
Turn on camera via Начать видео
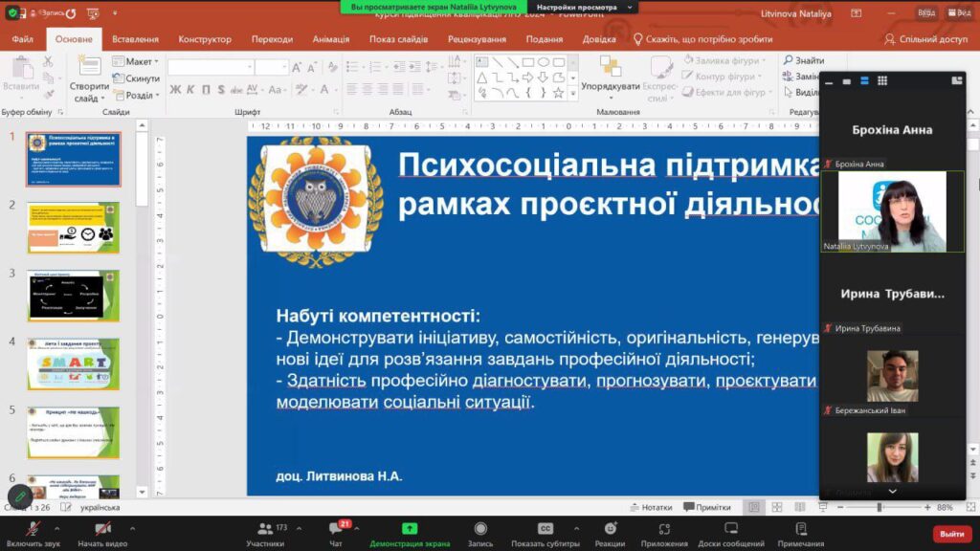[101, 529]
